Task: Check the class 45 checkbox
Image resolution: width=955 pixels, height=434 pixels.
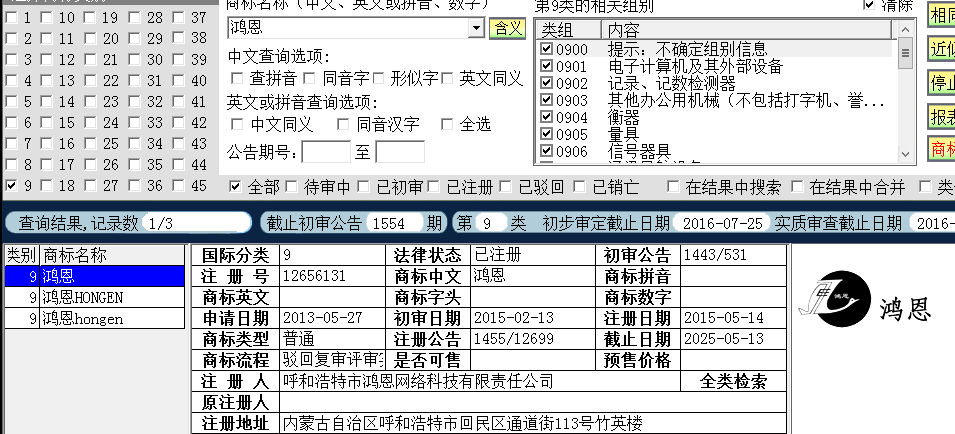Action: pos(178,186)
